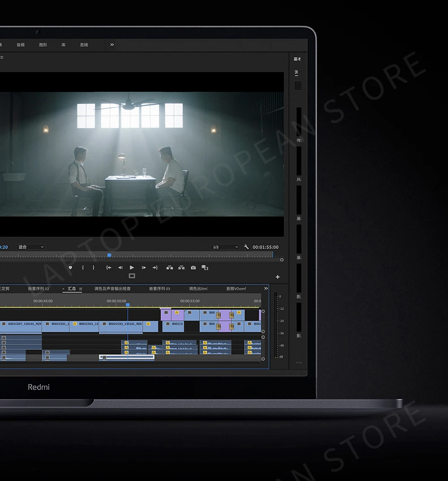Click the Mark Out brace icon
The width and height of the screenshot is (448, 481).
click(94, 268)
